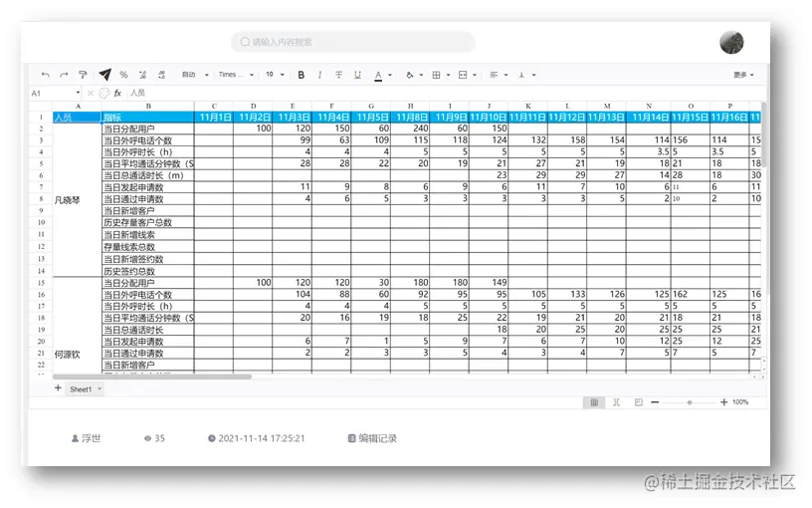Open the Times font family dropdown
The height and width of the screenshot is (508, 812).
click(x=236, y=75)
